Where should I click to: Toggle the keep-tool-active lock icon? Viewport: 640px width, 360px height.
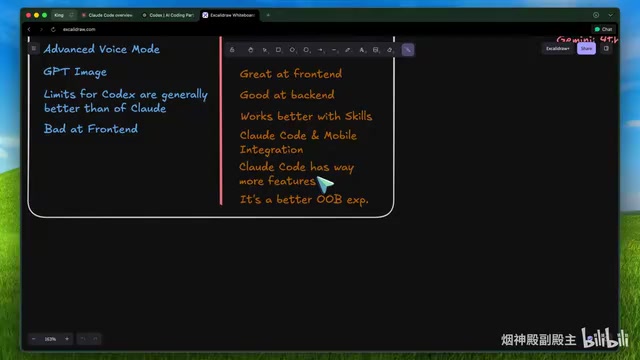232,50
